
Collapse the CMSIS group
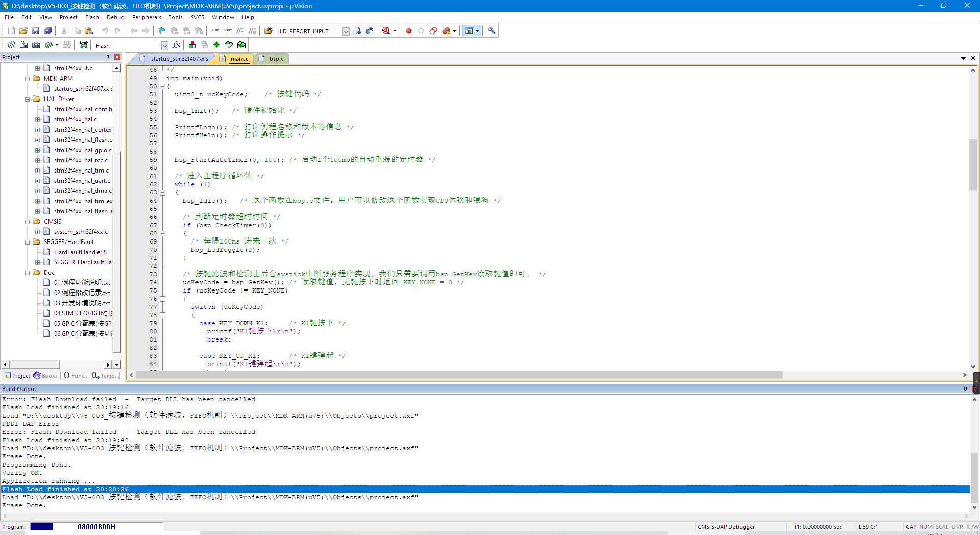pyautogui.click(x=28, y=222)
